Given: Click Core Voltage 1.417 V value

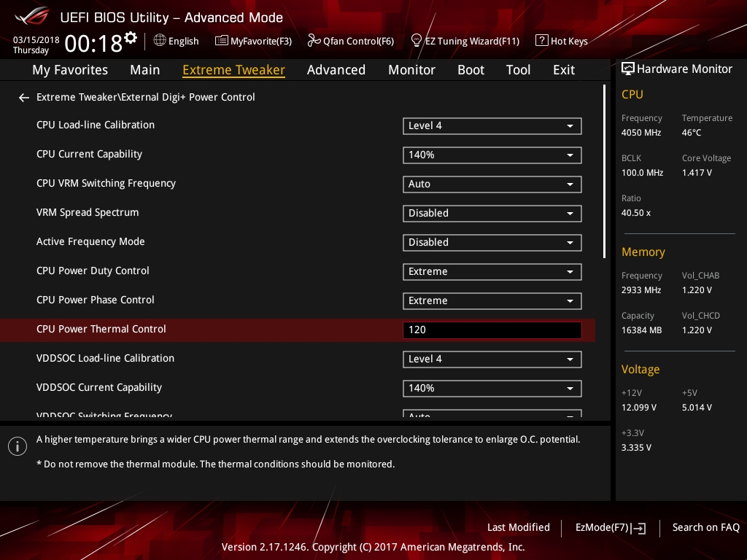Looking at the screenshot, I should 697,172.
